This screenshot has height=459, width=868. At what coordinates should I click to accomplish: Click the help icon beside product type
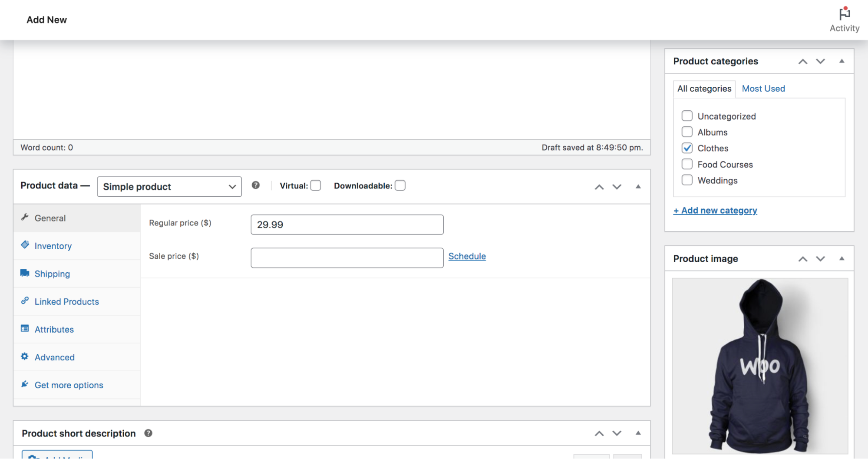coord(256,185)
